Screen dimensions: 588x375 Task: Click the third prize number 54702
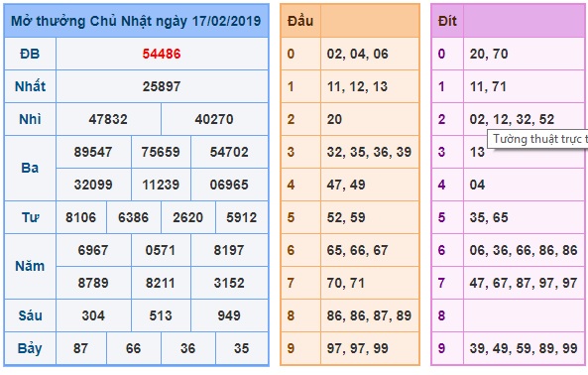tap(229, 152)
